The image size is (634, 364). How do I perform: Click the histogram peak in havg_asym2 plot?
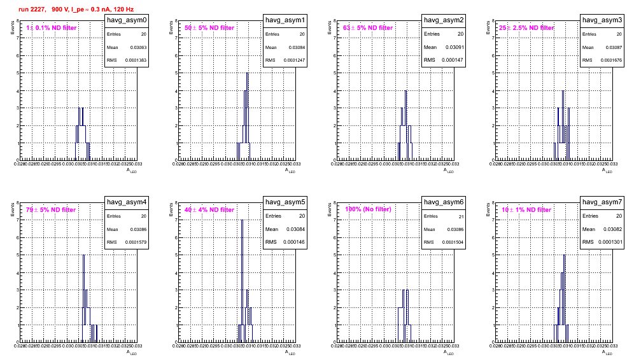tap(405, 125)
